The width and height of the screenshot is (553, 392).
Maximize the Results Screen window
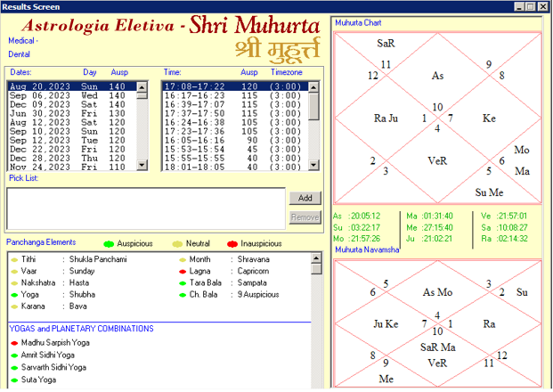[x=530, y=7]
